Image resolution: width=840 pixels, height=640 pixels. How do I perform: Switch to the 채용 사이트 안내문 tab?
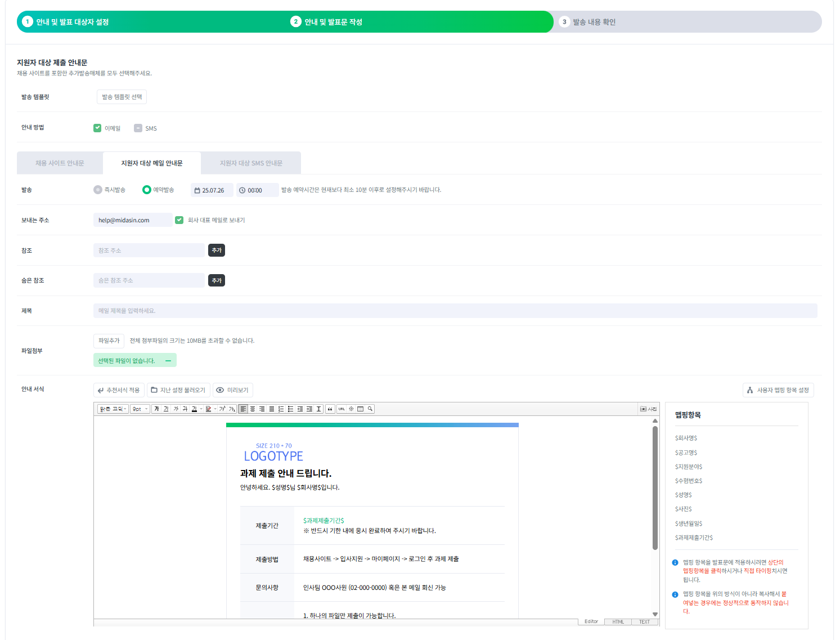coord(60,163)
